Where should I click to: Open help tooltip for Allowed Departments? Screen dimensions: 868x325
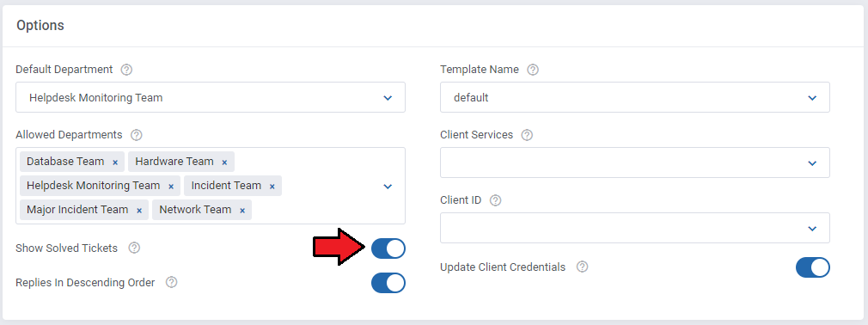click(x=137, y=135)
